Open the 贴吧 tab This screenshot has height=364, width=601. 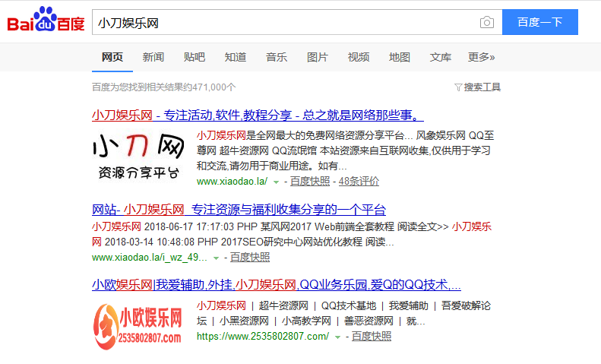click(195, 57)
